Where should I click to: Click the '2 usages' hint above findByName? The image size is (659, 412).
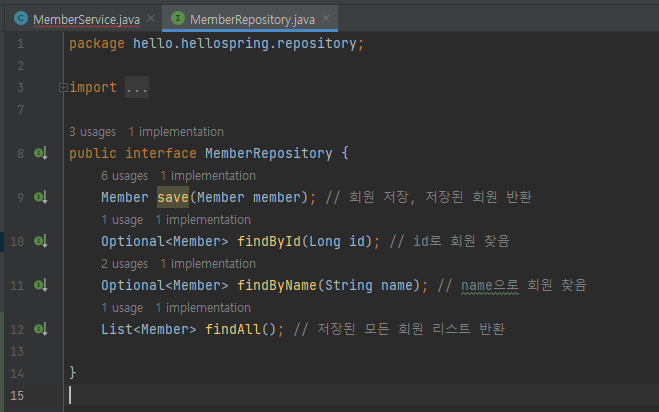click(x=124, y=264)
